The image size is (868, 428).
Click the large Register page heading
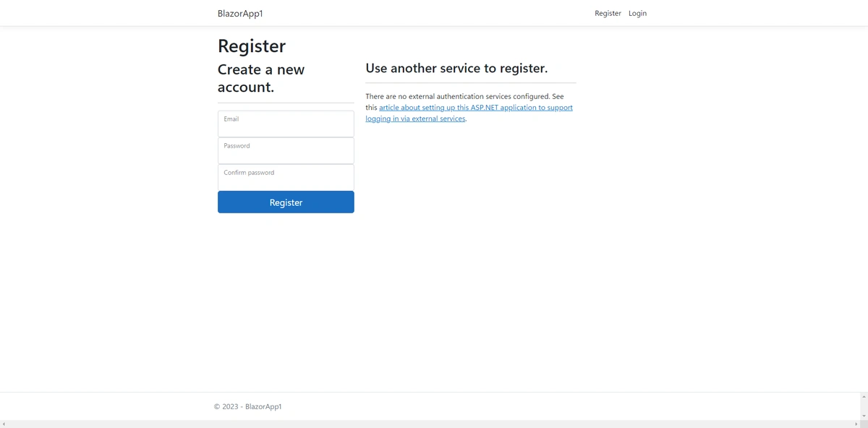(252, 46)
